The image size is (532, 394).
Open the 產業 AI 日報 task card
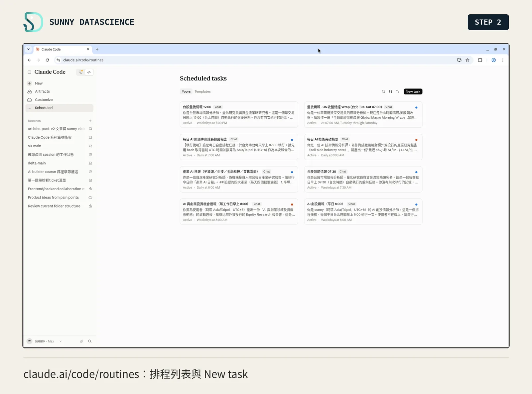tap(239, 179)
